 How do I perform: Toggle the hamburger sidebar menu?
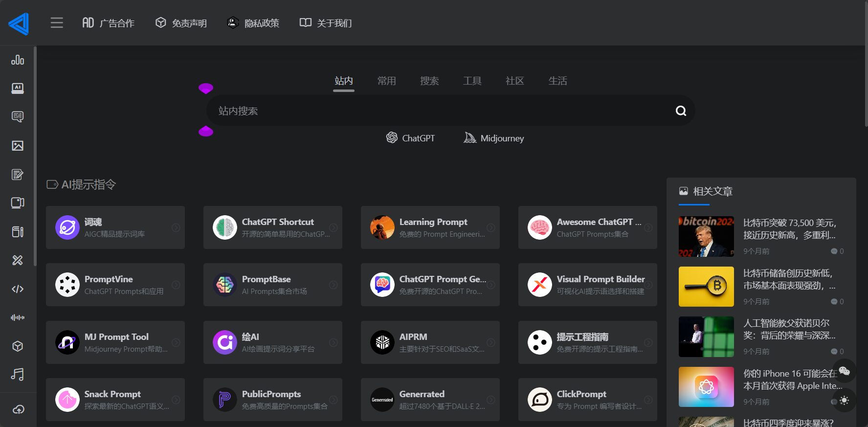point(57,23)
